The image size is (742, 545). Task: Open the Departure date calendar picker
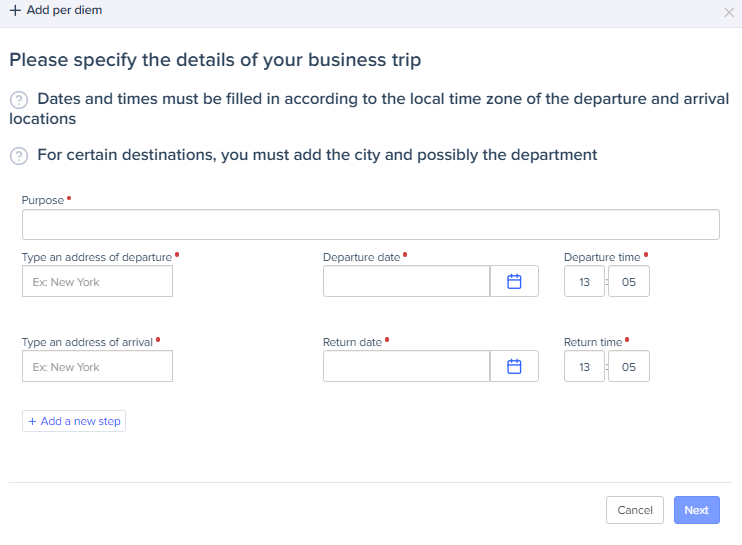click(514, 282)
